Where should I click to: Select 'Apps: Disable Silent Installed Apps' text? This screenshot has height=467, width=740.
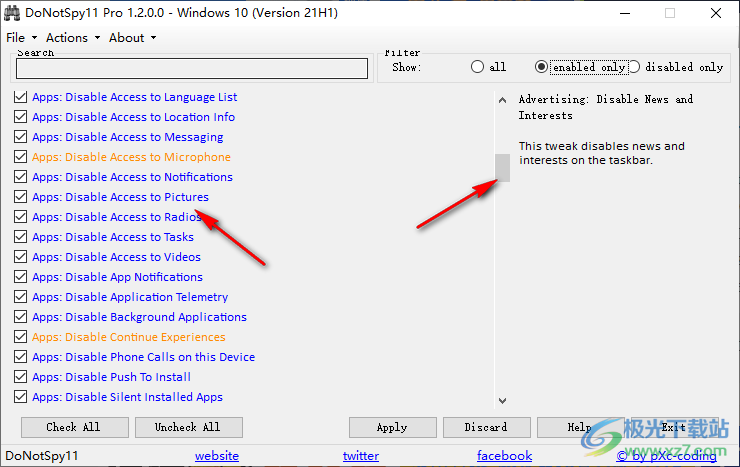127,397
